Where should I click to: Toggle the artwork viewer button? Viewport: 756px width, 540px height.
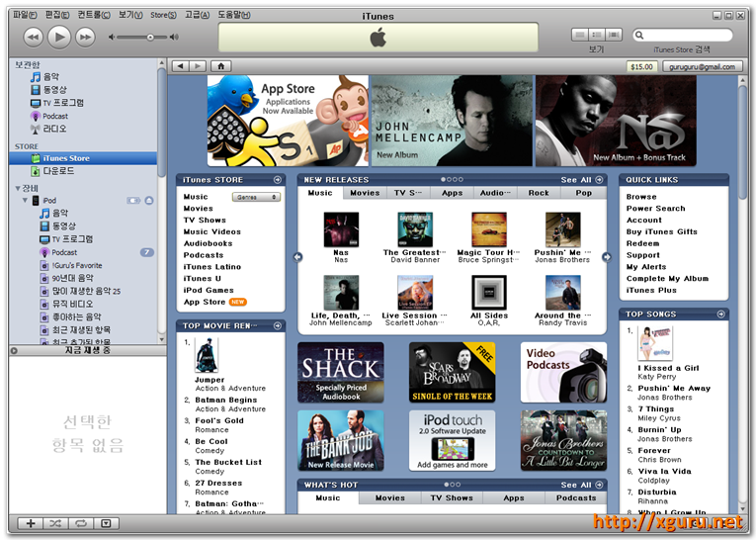pyautogui.click(x=106, y=523)
